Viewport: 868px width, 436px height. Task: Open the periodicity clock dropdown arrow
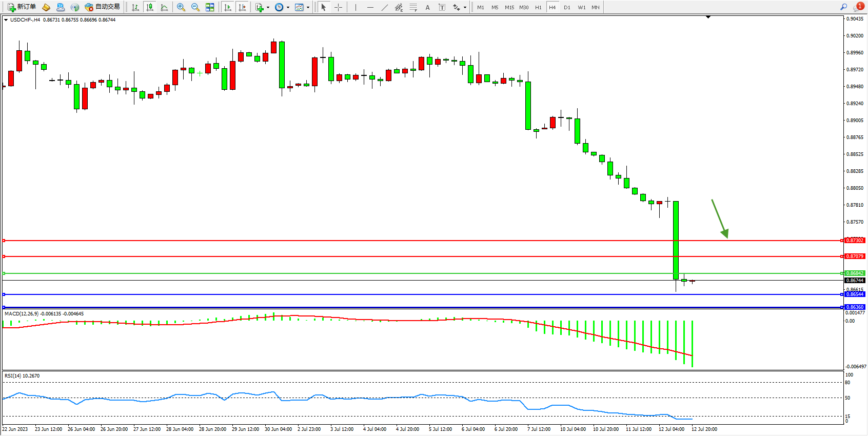coord(288,7)
